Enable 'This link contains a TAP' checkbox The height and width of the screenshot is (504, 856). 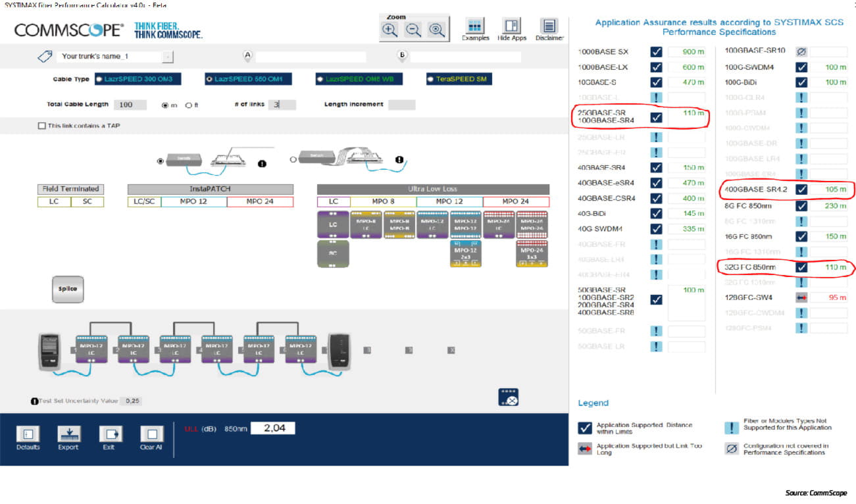[x=42, y=126]
